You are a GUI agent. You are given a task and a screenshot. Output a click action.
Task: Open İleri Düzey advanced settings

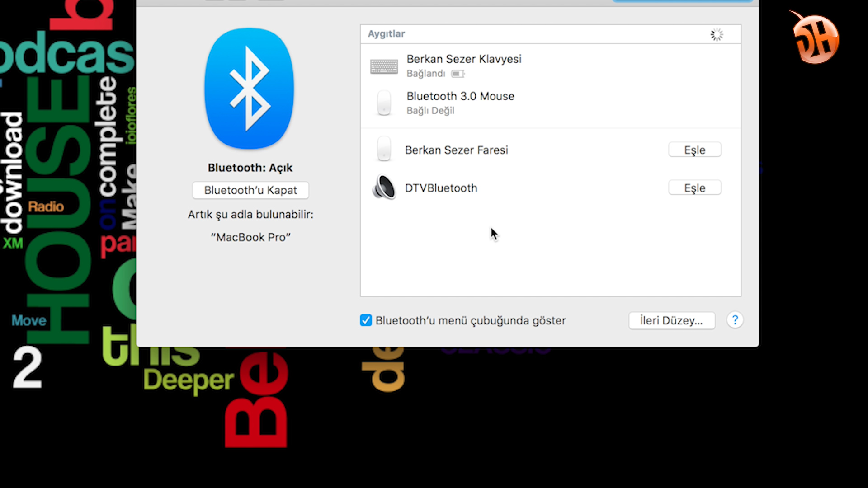671,320
